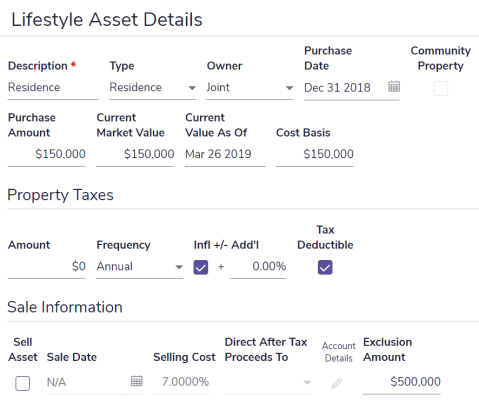
Task: Open the Frequency dropdown set to Annual
Action: coord(140,267)
